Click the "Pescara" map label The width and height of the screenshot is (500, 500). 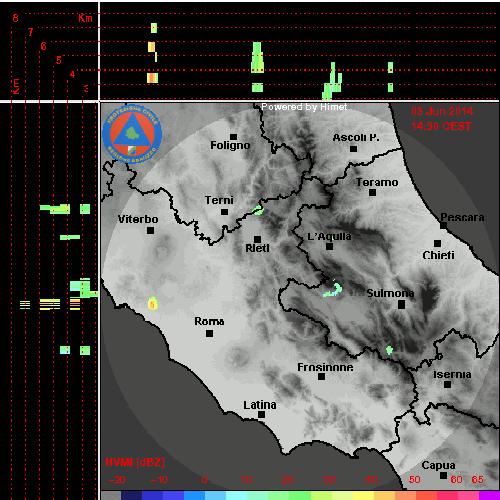click(462, 217)
